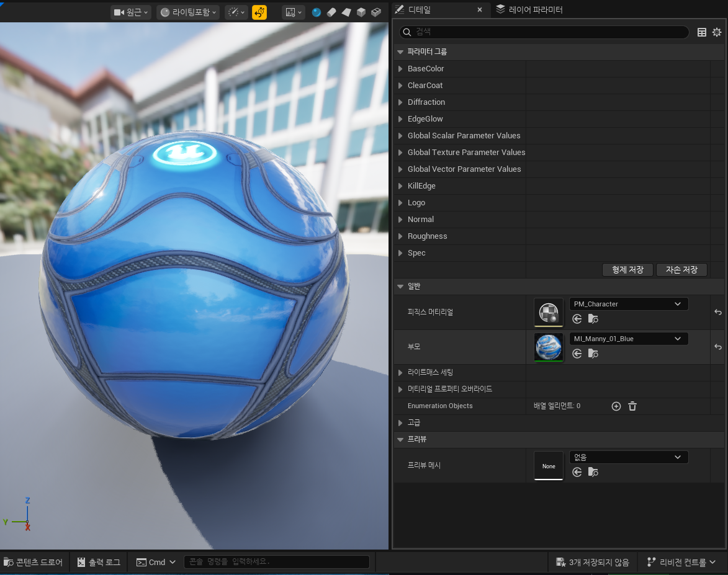Browse to PM_Character in content browser
Screen dimensions: 728x575
coord(593,319)
